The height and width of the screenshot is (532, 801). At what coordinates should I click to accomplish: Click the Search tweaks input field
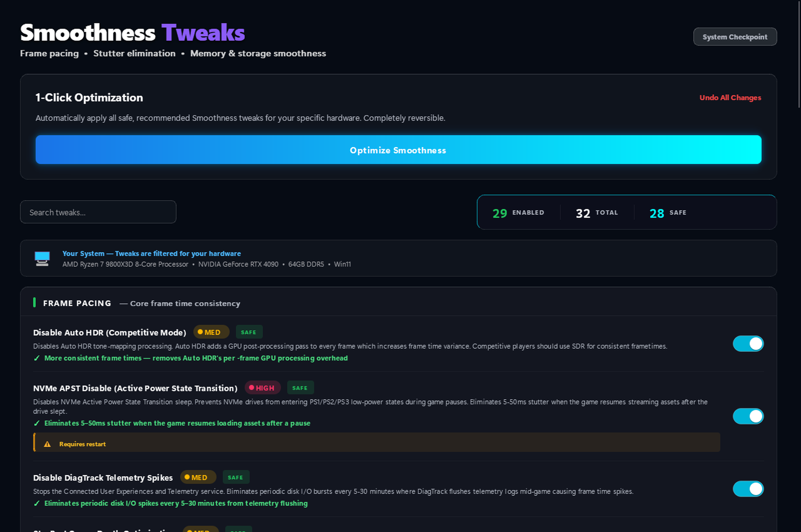tap(98, 212)
